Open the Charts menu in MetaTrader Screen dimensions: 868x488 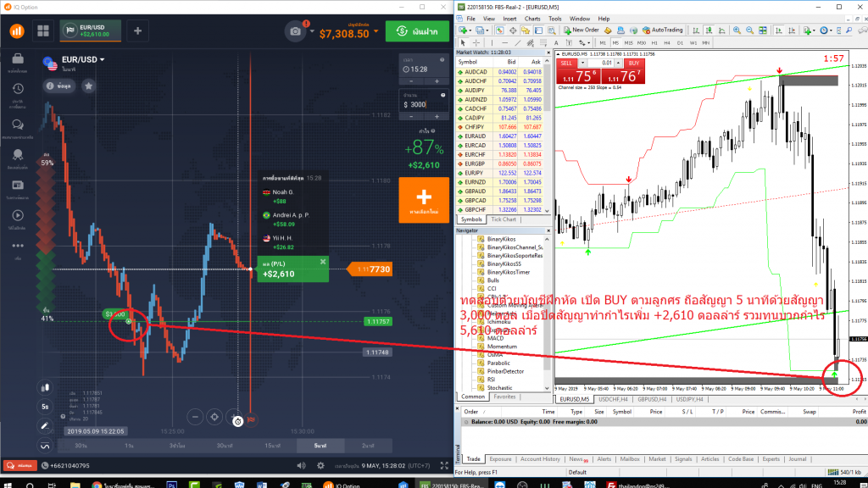coord(532,19)
